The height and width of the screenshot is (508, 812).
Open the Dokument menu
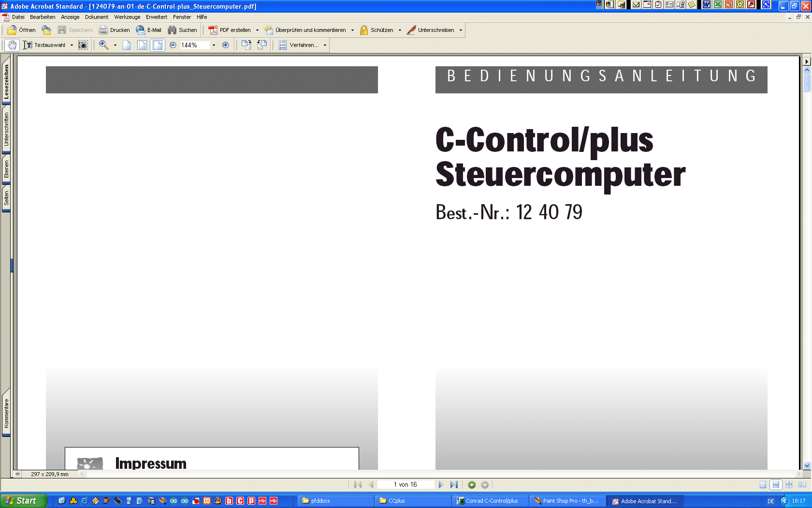tap(97, 17)
